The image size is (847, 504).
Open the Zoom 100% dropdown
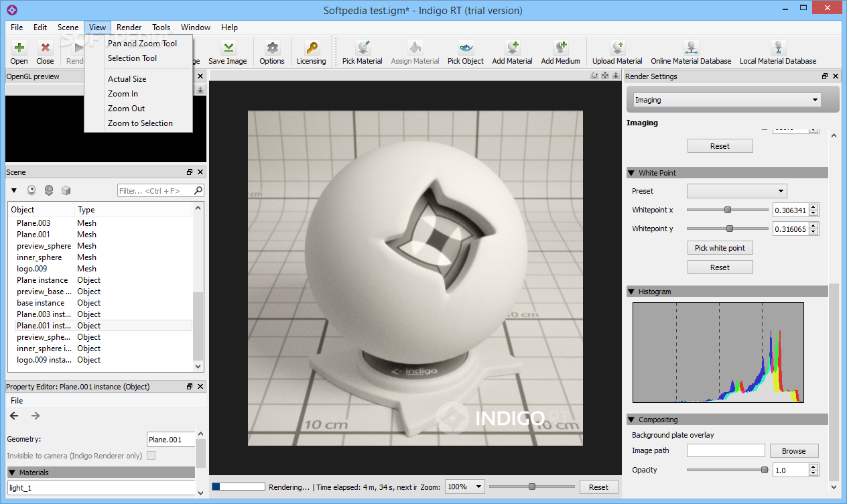click(x=465, y=487)
